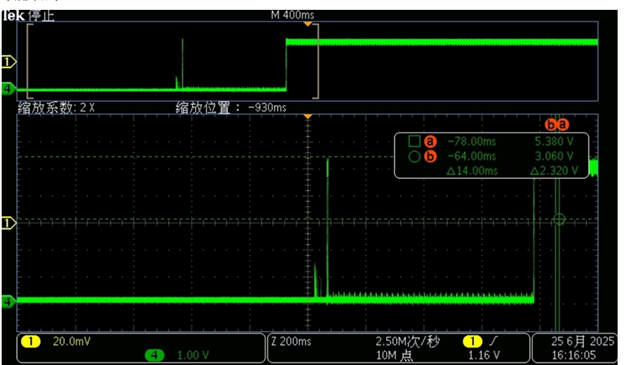Image resolution: width=640 pixels, height=365 pixels.
Task: Click the green channel 4 badge beside 1.00 V
Action: click(154, 355)
